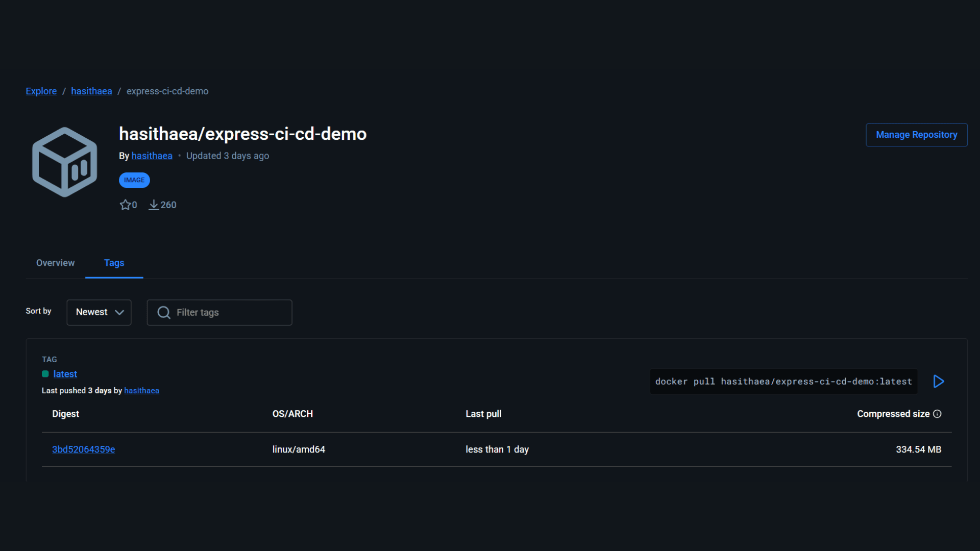This screenshot has height=551, width=980.
Task: Select the Tags tab
Action: point(114,263)
